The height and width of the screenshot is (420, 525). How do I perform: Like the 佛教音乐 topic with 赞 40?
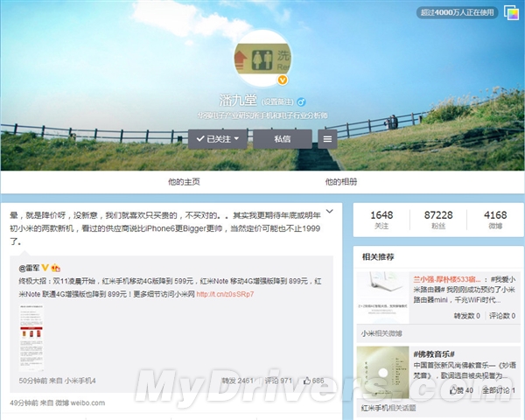tap(461, 390)
